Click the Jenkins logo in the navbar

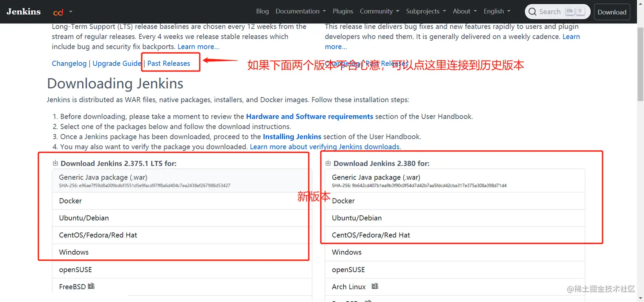click(23, 12)
